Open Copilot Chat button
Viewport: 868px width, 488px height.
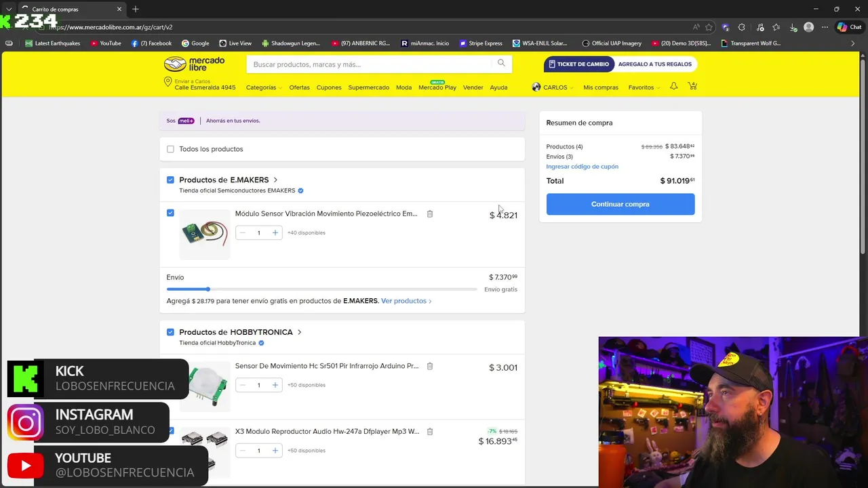pos(850,27)
